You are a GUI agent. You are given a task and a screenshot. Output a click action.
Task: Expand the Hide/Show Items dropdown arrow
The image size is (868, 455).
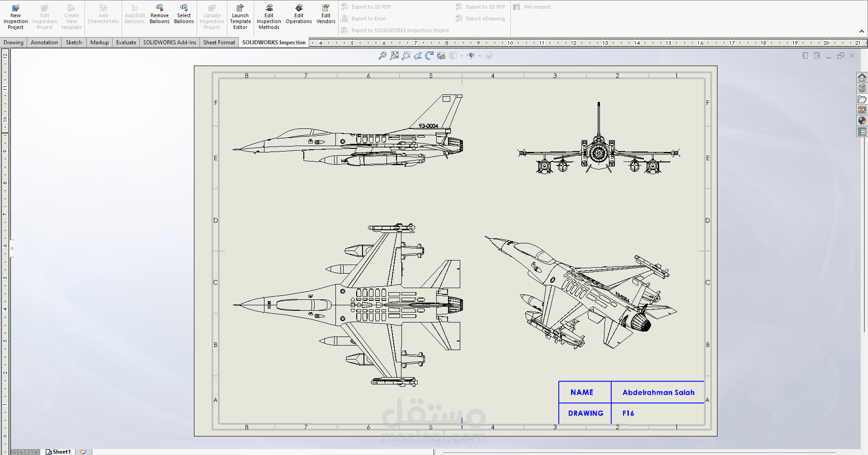pos(480,56)
